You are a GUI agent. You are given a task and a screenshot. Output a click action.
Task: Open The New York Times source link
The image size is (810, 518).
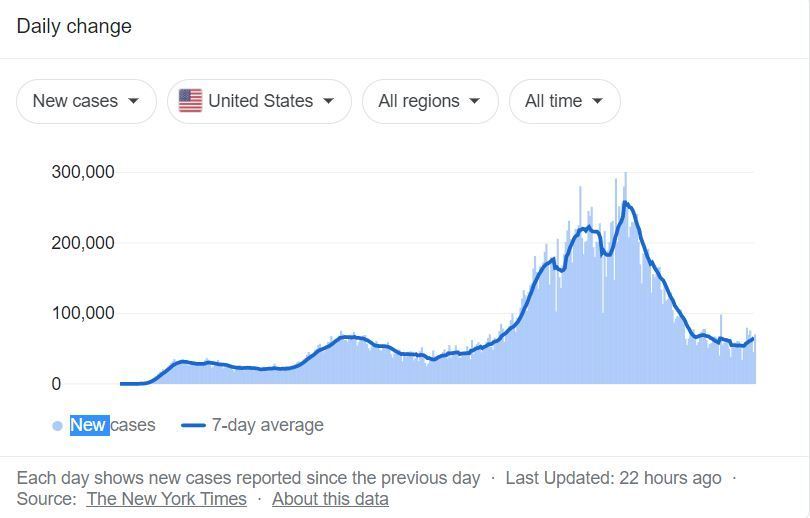click(166, 498)
